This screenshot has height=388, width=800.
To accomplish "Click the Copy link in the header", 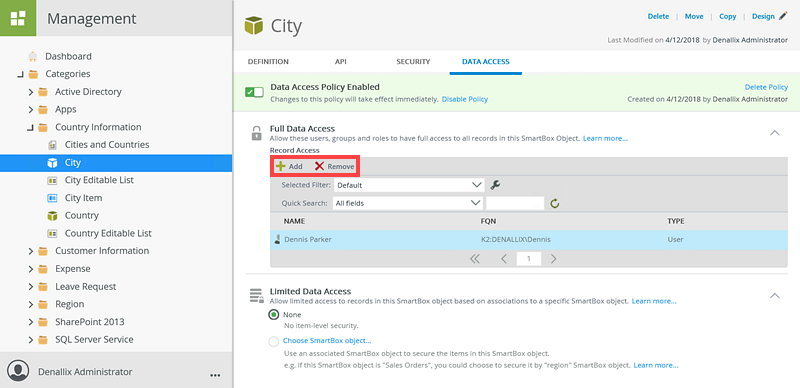I will (x=728, y=16).
